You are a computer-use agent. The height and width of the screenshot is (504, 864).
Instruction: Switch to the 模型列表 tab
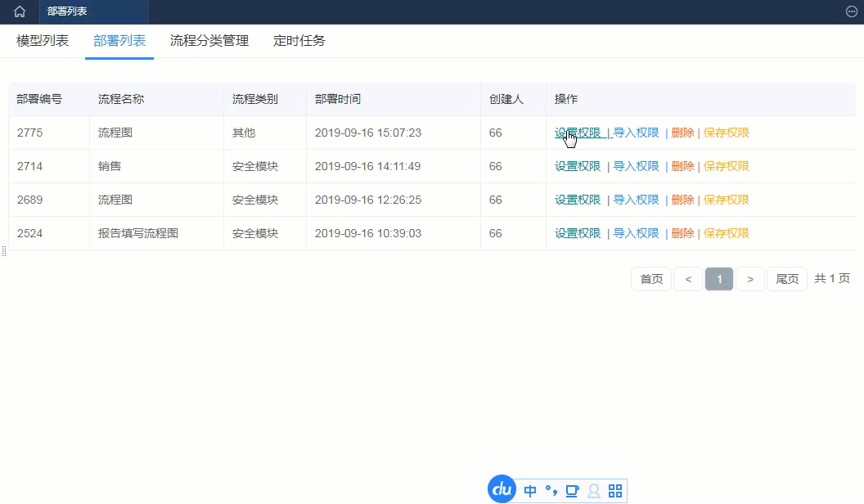click(x=43, y=41)
